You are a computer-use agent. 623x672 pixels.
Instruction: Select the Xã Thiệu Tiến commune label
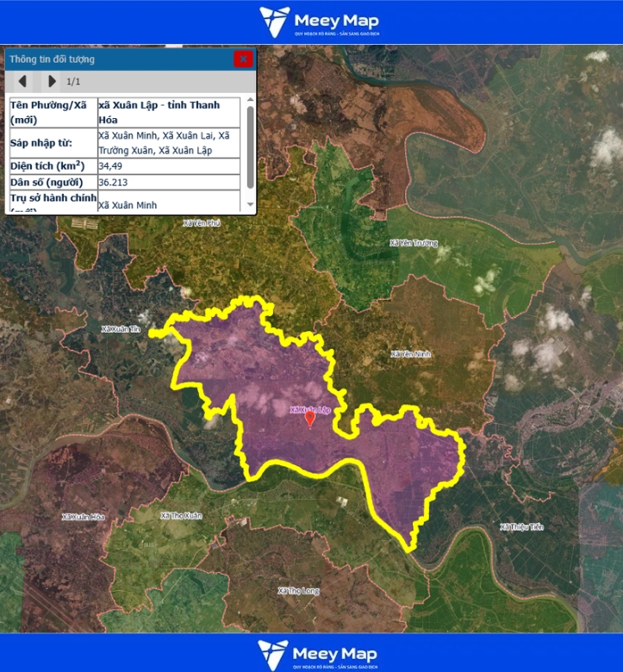(x=521, y=526)
